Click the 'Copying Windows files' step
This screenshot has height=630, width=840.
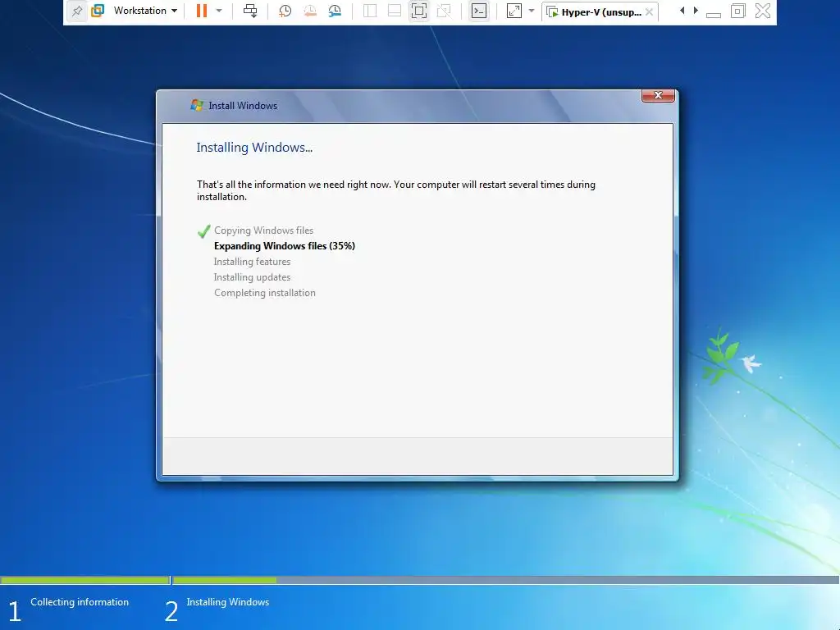[263, 231]
